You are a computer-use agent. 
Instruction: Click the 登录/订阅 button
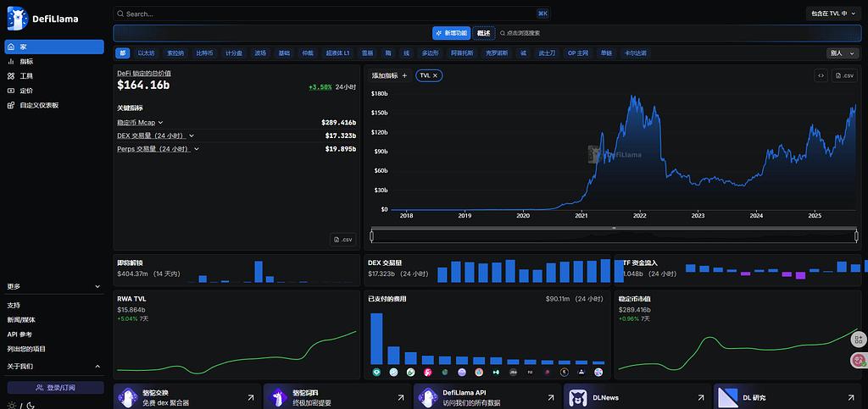click(x=55, y=387)
